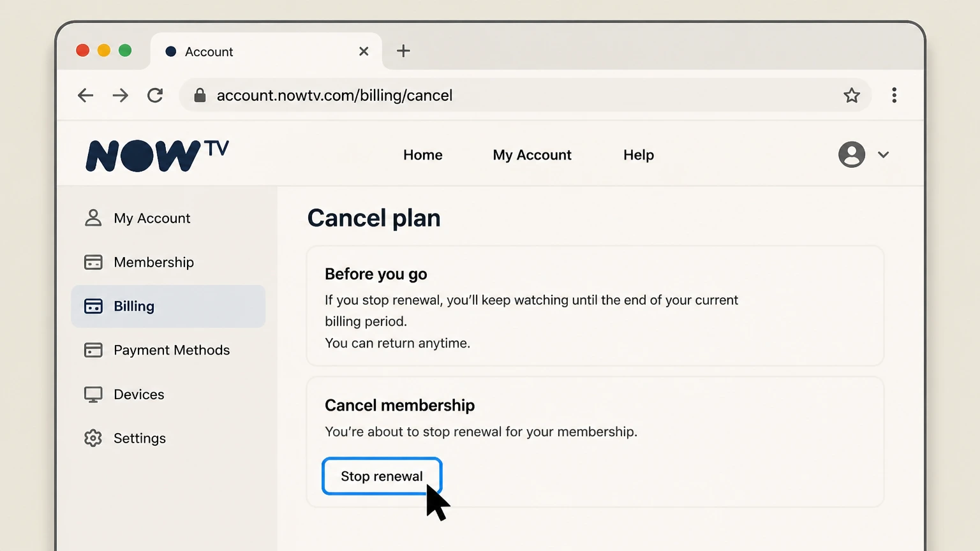Click the Cancel membership heading
The image size is (980, 551).
(400, 406)
